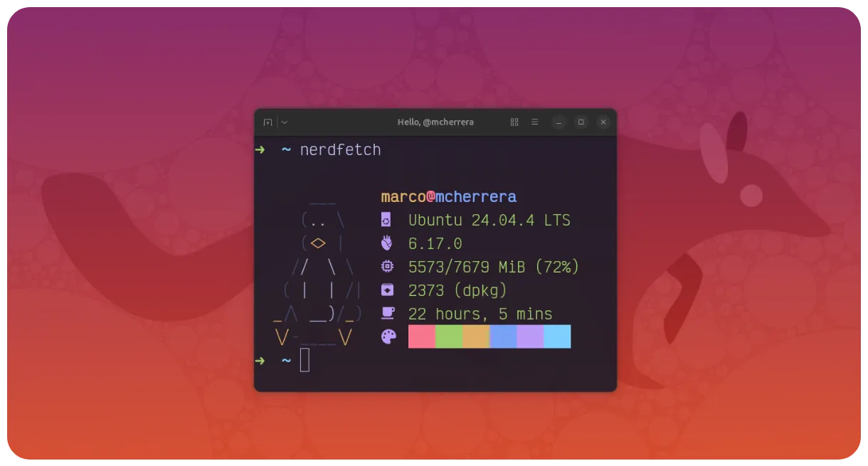The image size is (868, 466).
Task: Click the green color block
Action: pos(449,337)
